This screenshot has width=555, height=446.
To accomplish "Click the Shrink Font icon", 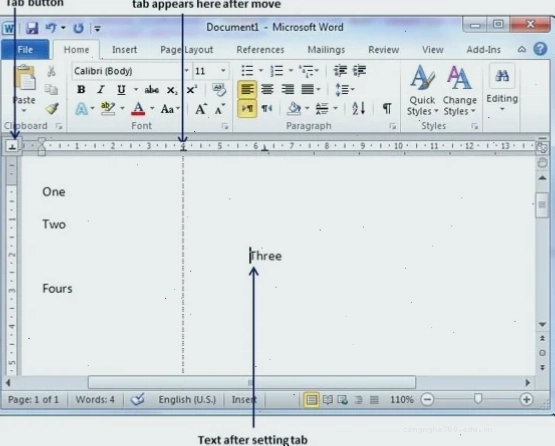I will (220, 109).
